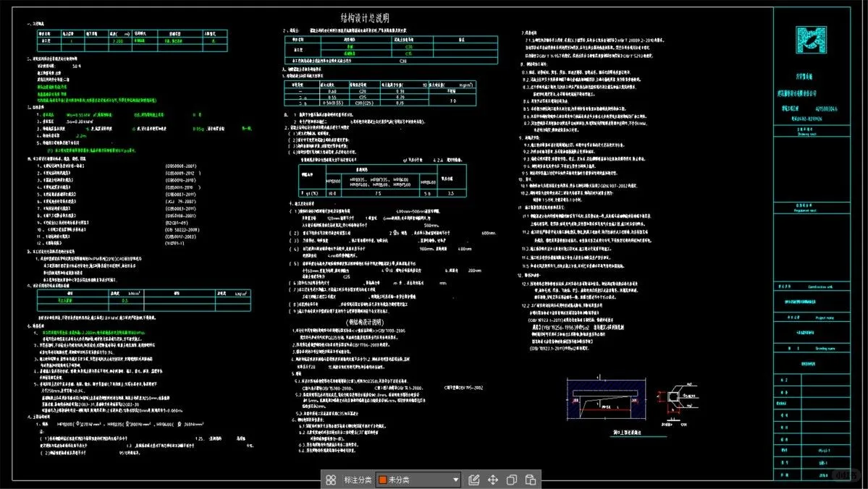Click the edit annotation pencil icon
Viewport: 868px width, 489px height.
click(474, 480)
